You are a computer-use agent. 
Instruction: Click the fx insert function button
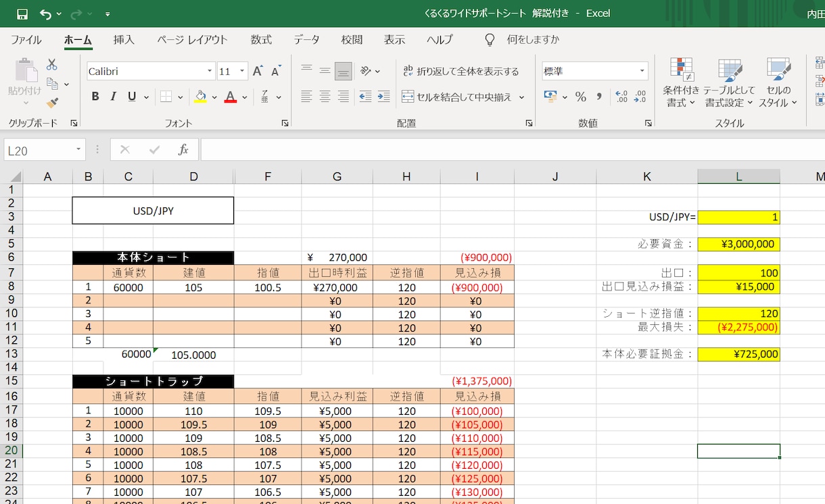[x=183, y=150]
